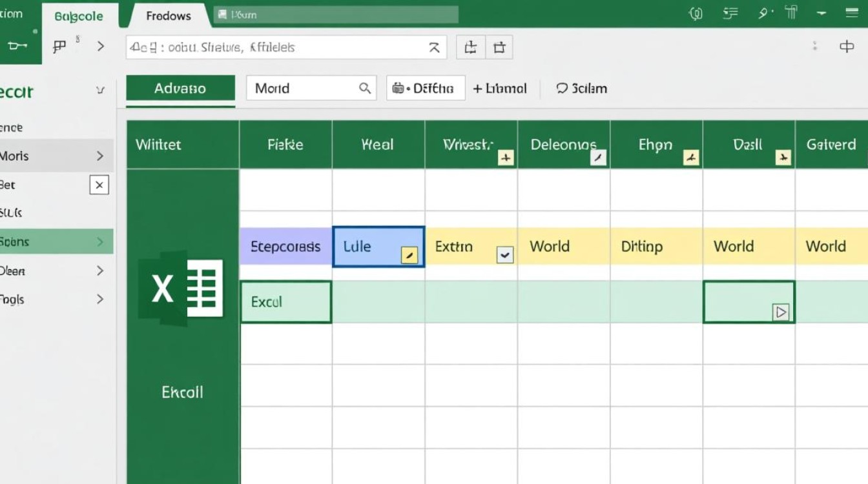Click the pencil icon in Deleonos header
Screen dimensions: 868x484
599,157
